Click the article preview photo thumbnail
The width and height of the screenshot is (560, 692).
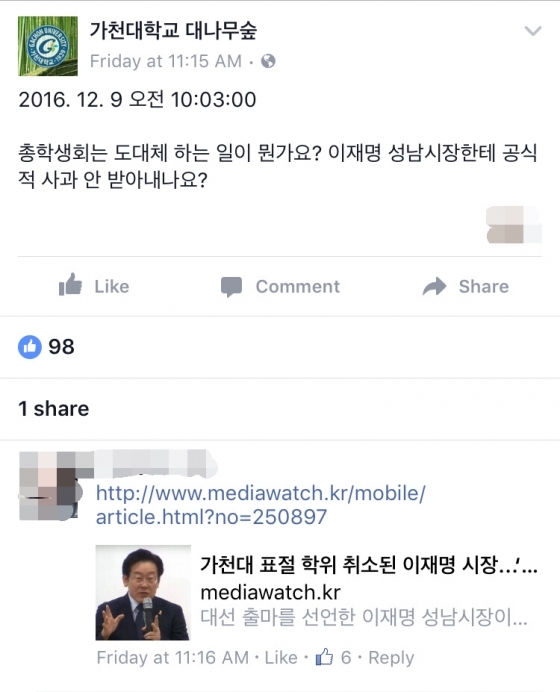(x=143, y=593)
